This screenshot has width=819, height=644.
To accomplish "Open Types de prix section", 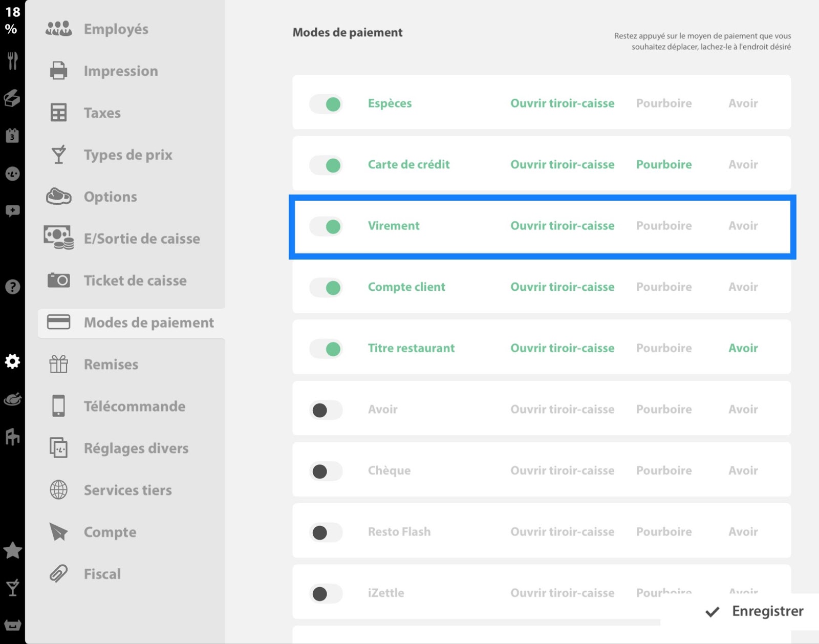I will [128, 155].
